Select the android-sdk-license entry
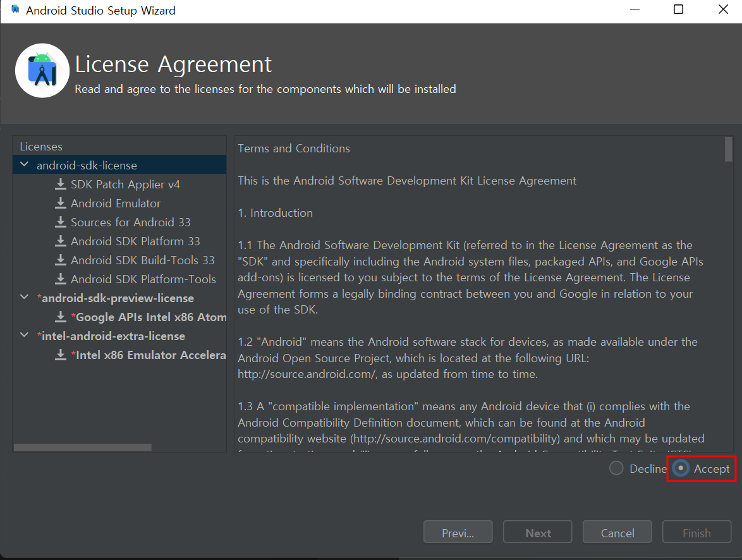 click(119, 165)
